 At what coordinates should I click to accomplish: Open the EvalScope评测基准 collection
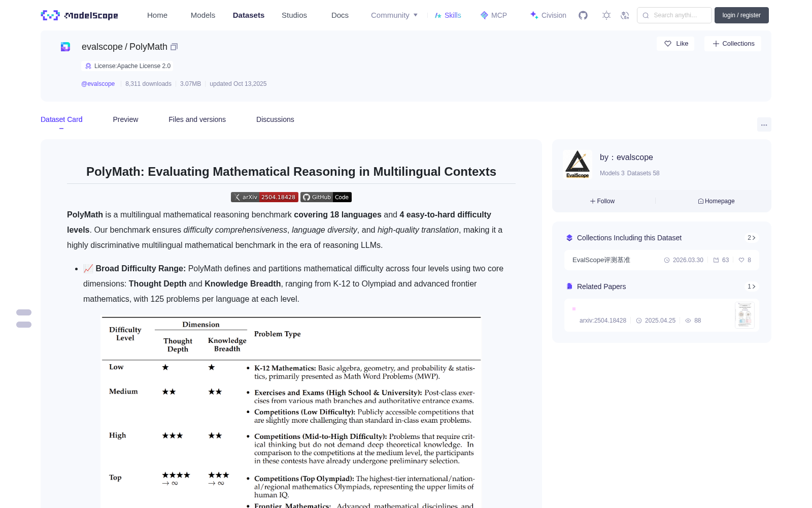click(662, 260)
